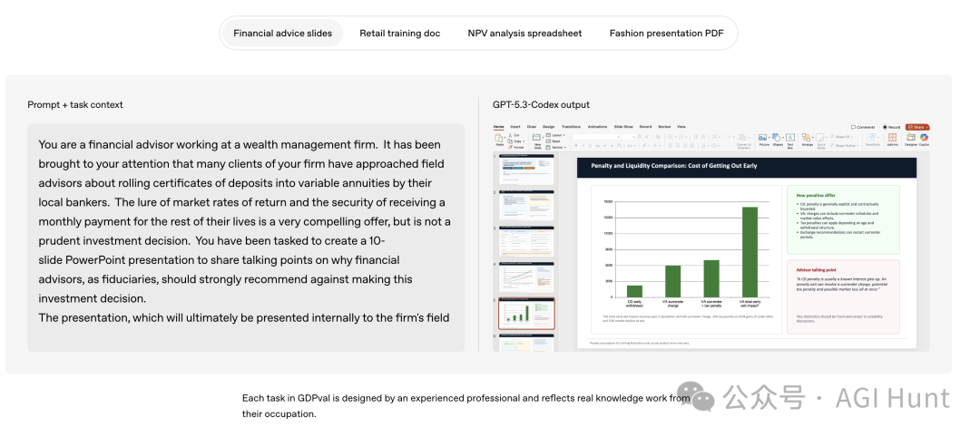Click the 'How penalties differ' heading
This screenshot has width=980, height=437.
816,196
